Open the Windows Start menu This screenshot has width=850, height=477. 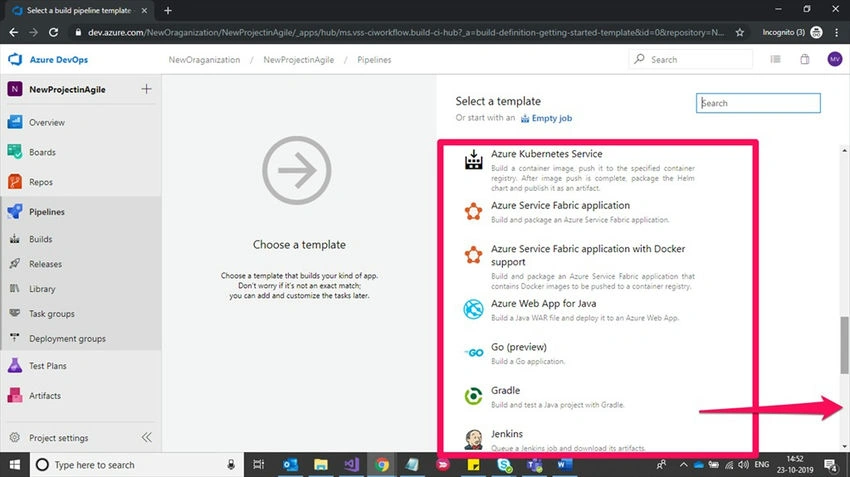[15, 465]
